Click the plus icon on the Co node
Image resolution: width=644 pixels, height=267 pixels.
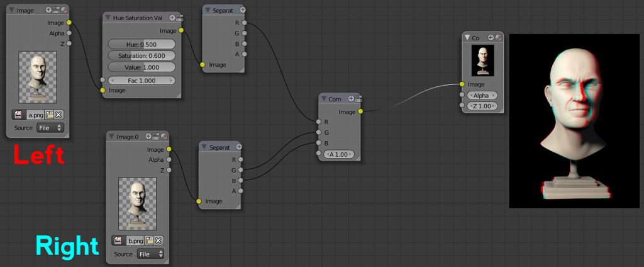coord(491,37)
